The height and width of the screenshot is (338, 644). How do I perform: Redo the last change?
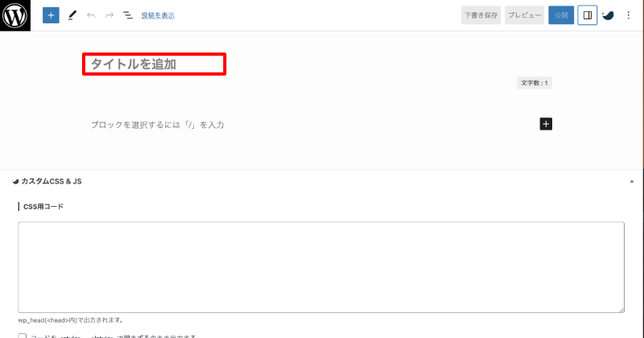pos(109,15)
